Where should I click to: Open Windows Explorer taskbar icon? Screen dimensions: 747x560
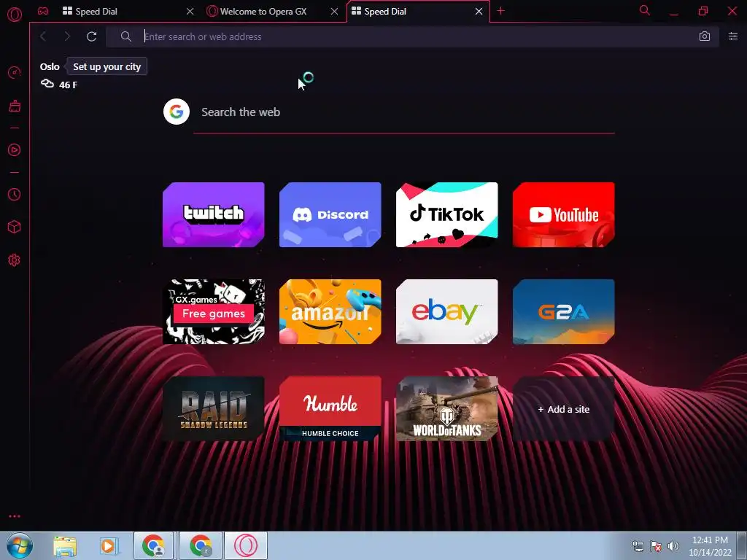tap(65, 546)
